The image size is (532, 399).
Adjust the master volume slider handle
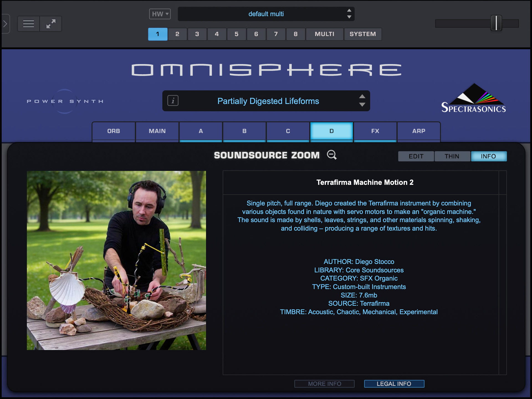coord(496,23)
